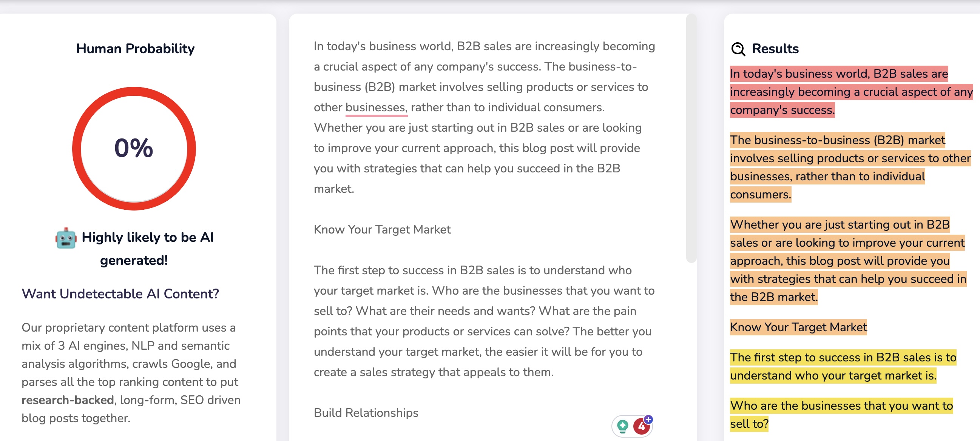Select yellow "Who are the businesses" result
This screenshot has width=980, height=441.
click(841, 406)
